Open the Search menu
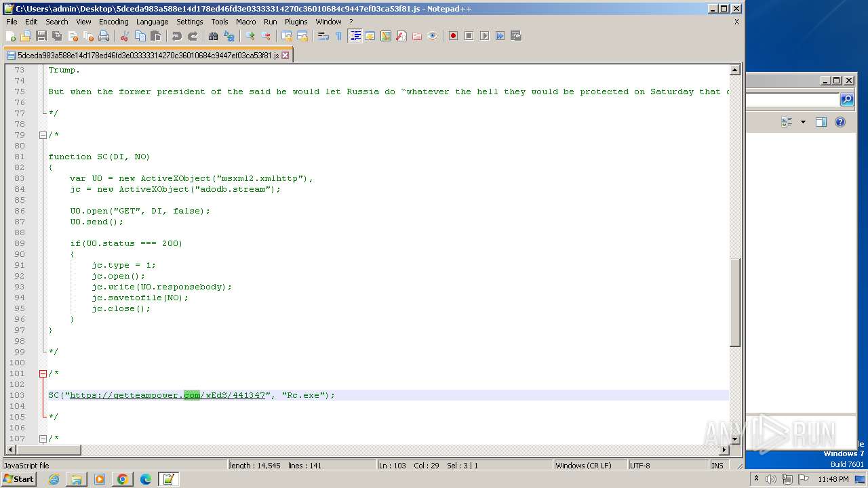This screenshot has height=488, width=868. tap(57, 22)
